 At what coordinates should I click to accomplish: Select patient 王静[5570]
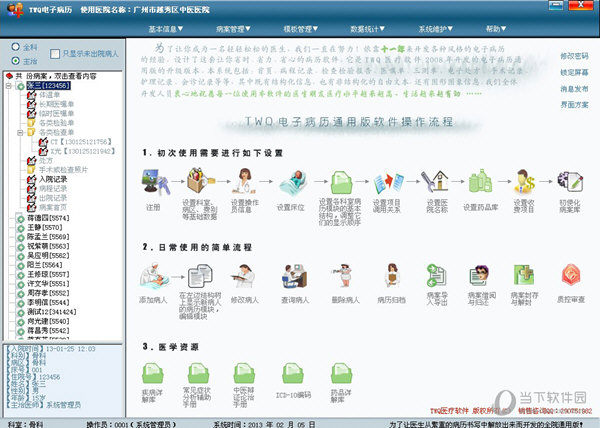44,228
